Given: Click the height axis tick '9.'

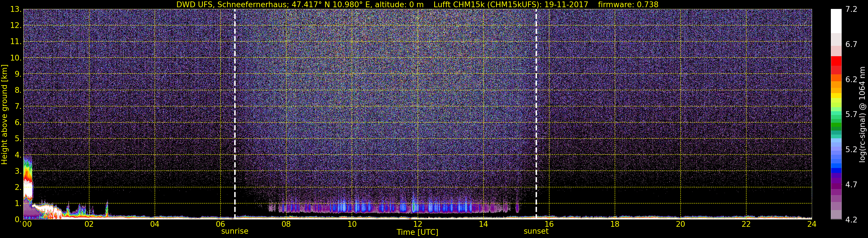Looking at the screenshot, I should 18,74.
